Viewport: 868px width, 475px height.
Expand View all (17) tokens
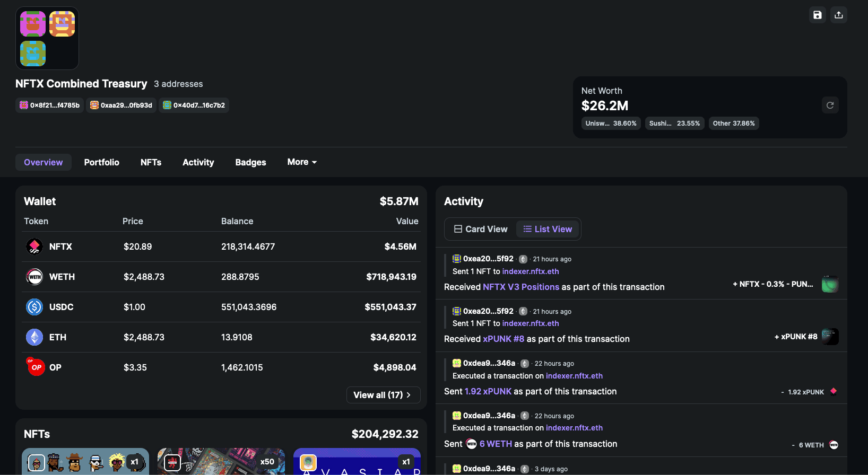point(383,395)
